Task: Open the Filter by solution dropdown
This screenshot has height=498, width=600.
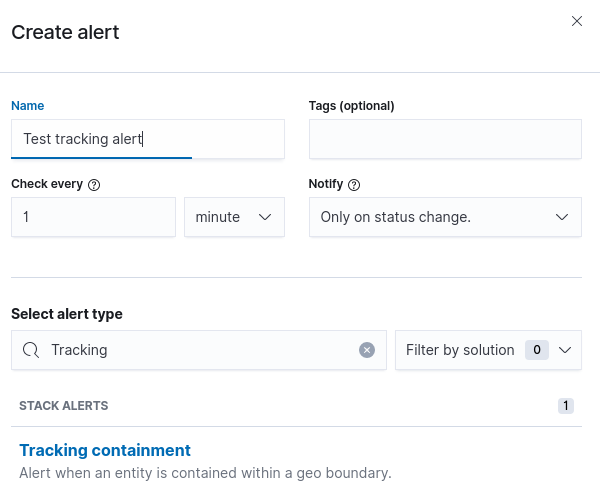Action: (488, 350)
